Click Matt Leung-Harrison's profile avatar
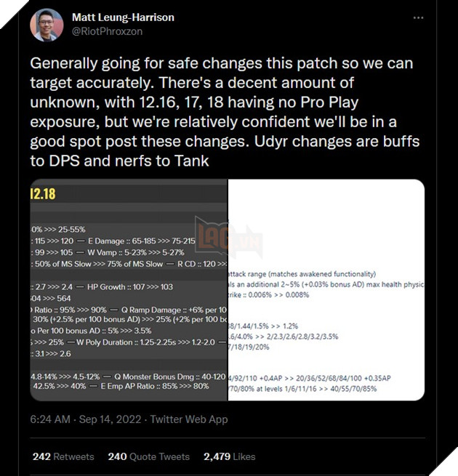Image resolution: width=458 pixels, height=476 pixels. 47,25
